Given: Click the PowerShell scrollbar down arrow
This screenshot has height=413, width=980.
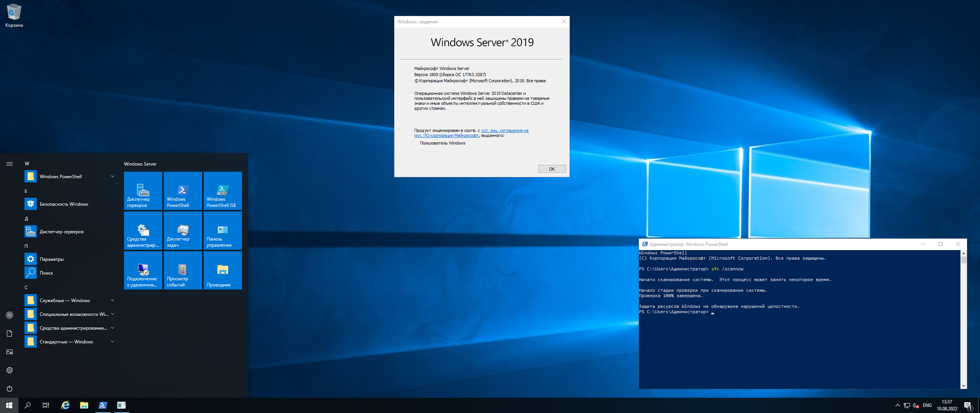Looking at the screenshot, I should [964, 386].
